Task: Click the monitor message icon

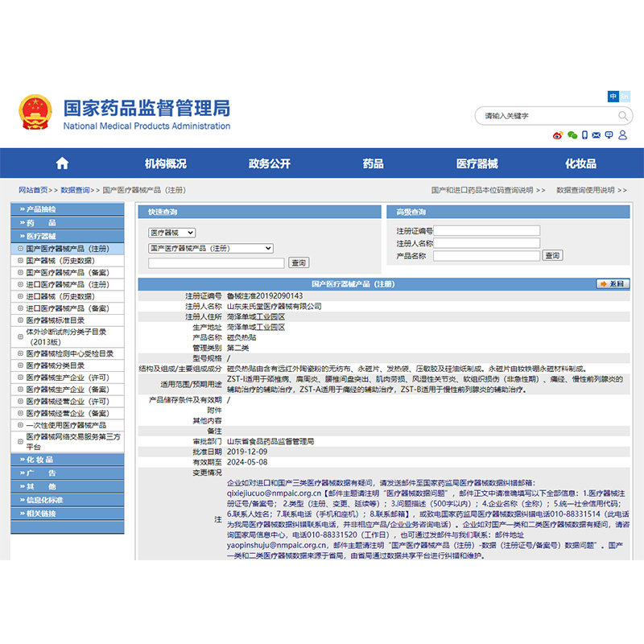Action: click(x=609, y=135)
